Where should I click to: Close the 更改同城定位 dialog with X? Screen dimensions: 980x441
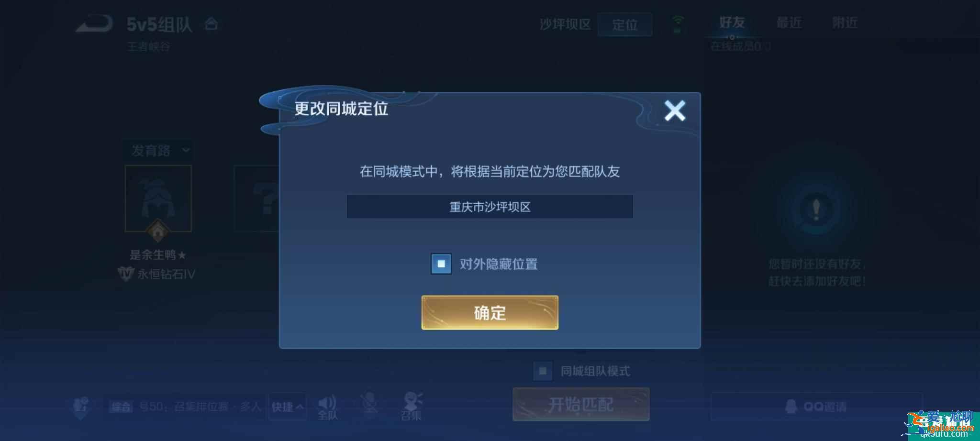coord(675,110)
